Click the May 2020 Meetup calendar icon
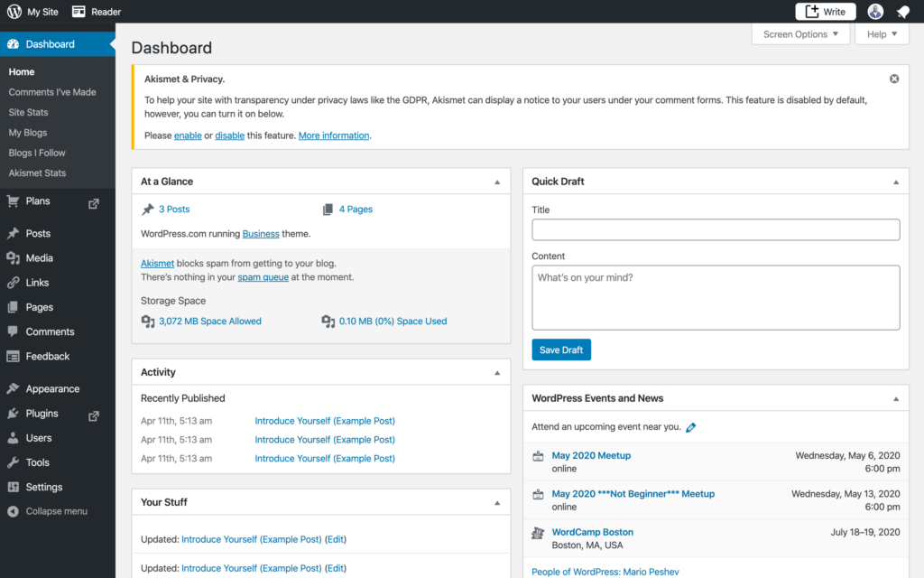924x578 pixels. point(538,456)
